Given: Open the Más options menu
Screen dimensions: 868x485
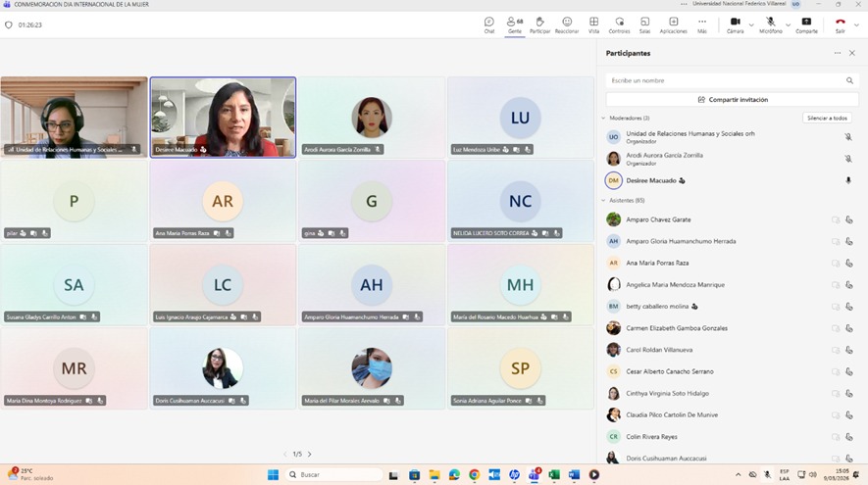Looking at the screenshot, I should [702, 24].
